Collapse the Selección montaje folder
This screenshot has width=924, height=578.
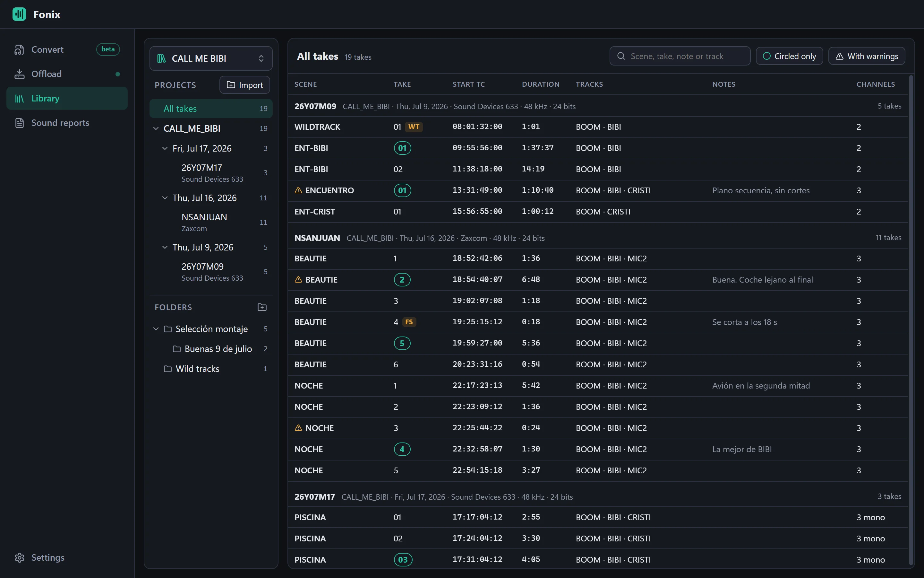click(156, 329)
